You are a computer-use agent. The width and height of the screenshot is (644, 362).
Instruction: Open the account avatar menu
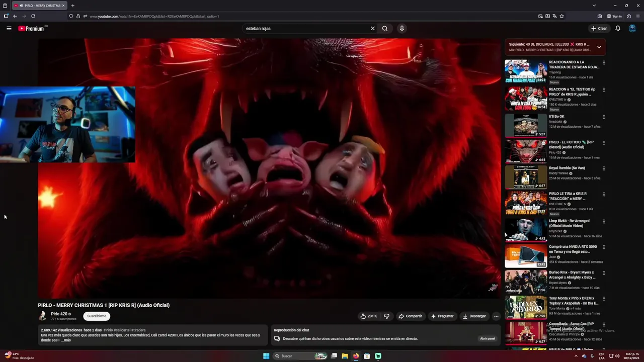632,29
